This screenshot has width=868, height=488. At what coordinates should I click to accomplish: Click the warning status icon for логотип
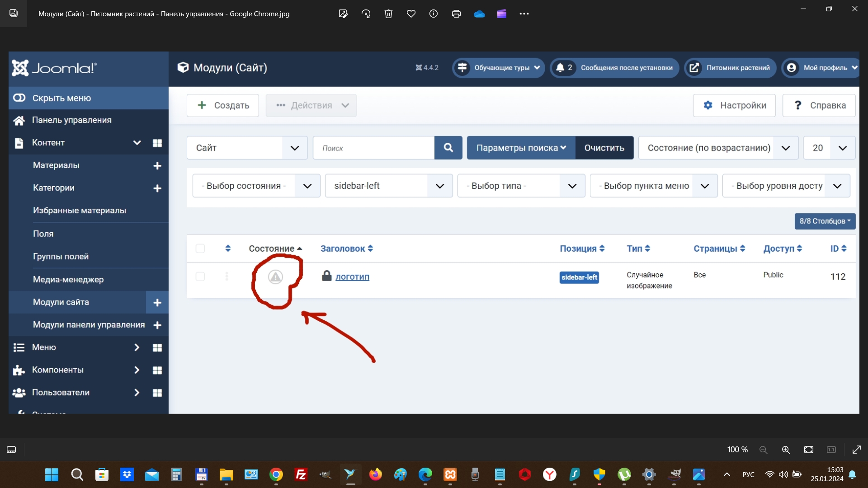[x=275, y=277]
